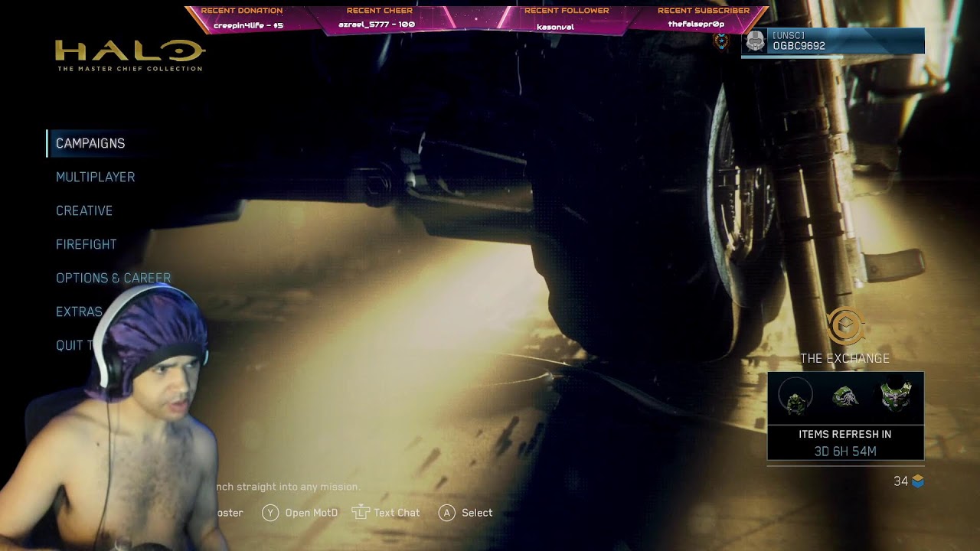Choose the Firefight menu entry
980x551 pixels.
pyautogui.click(x=87, y=244)
